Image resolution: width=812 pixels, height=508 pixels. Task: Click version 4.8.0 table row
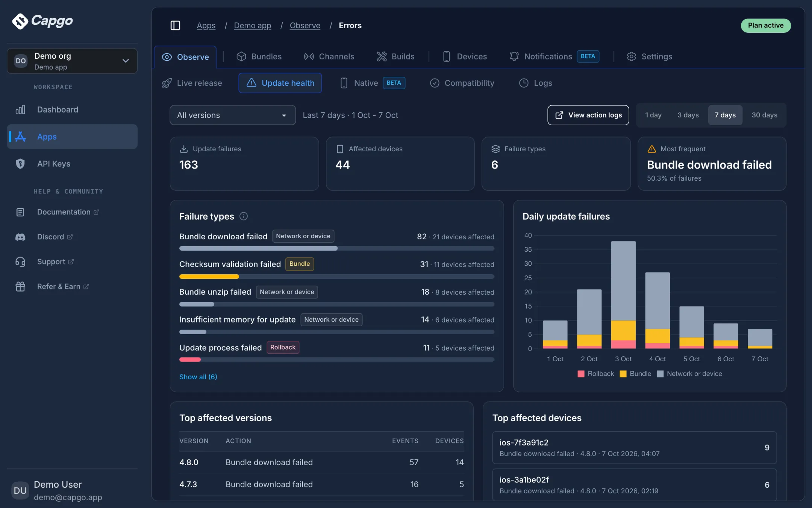tap(321, 462)
